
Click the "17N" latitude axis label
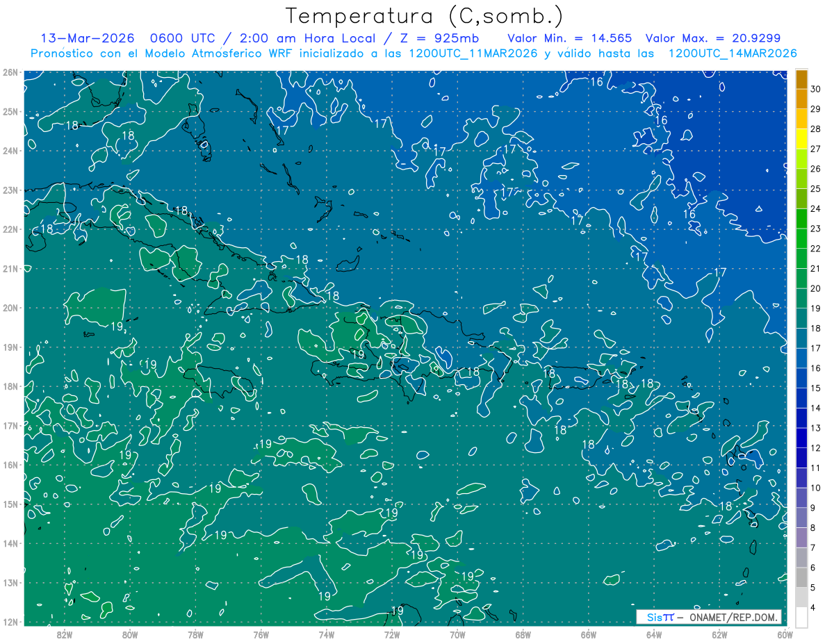[10, 426]
